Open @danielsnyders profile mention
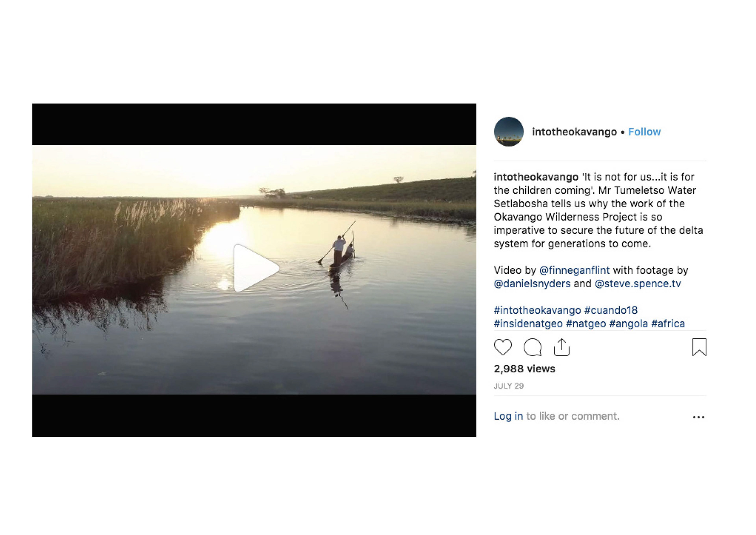756x535 pixels. click(x=532, y=284)
